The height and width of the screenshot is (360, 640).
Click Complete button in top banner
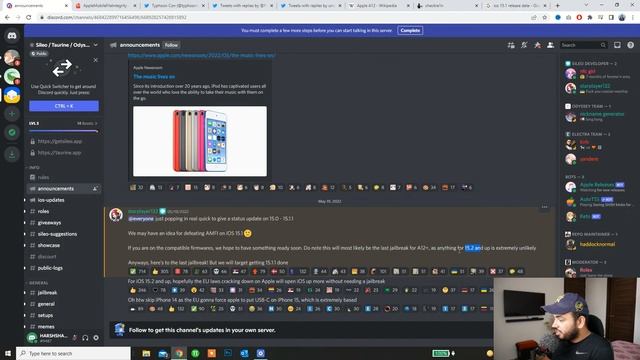(x=410, y=31)
